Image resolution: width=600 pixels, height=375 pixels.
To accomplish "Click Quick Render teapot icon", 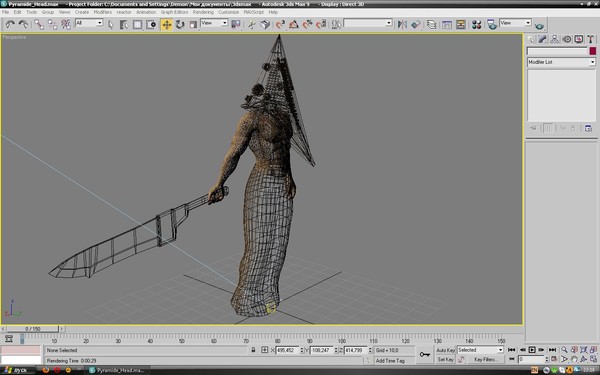I will click(539, 25).
